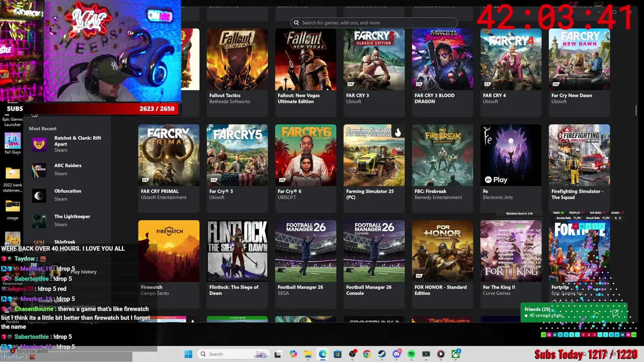Viewport: 644px width, 362px height.
Task: Open the Firewatch cover art
Action: [x=169, y=251]
